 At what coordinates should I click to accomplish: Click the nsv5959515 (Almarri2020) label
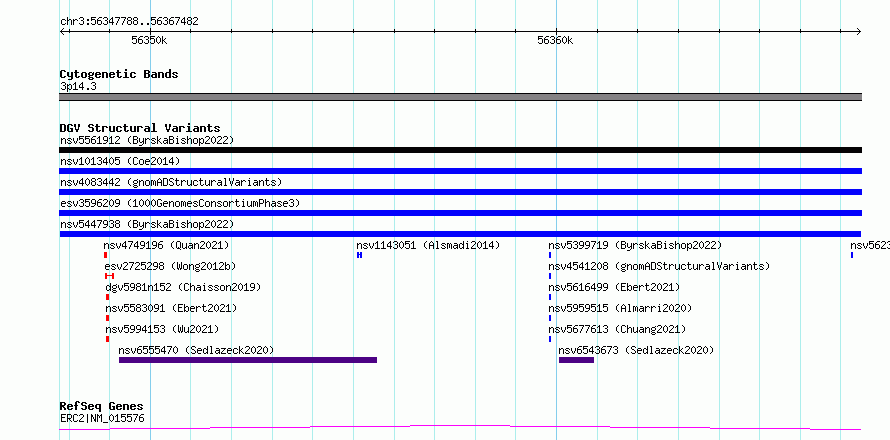[x=620, y=308]
